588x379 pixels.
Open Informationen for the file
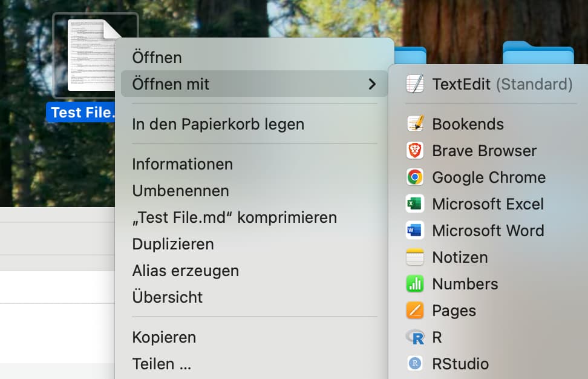click(182, 164)
